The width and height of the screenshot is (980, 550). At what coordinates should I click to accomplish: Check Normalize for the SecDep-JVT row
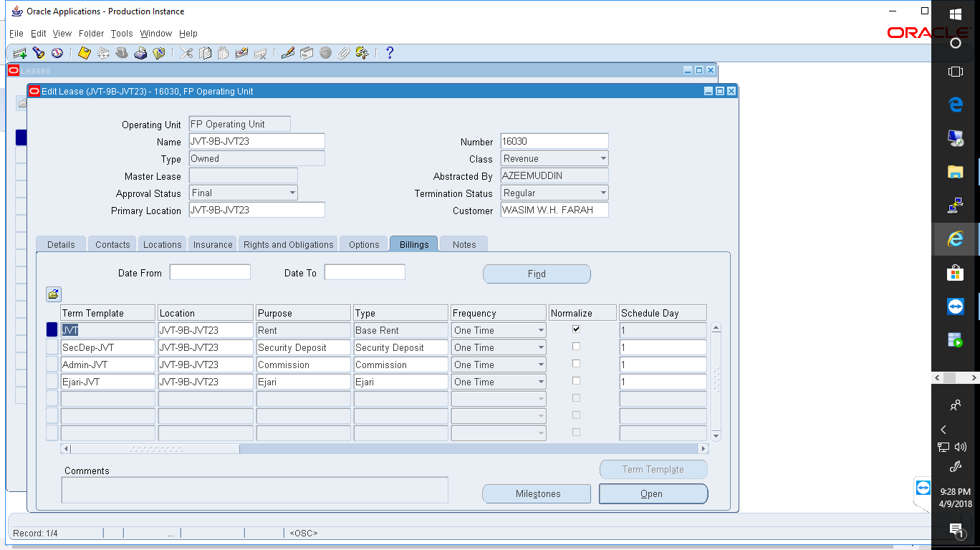point(576,347)
